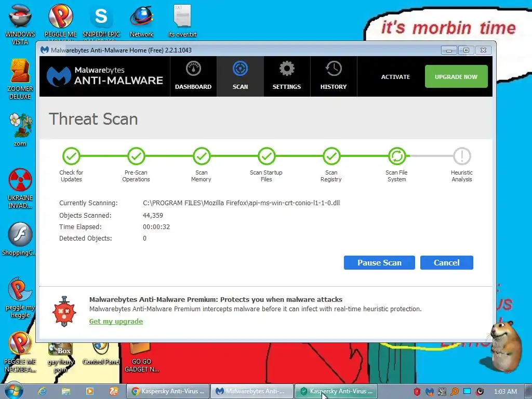The image size is (532, 399).
Task: Switch to the History tab
Action: coord(334,76)
